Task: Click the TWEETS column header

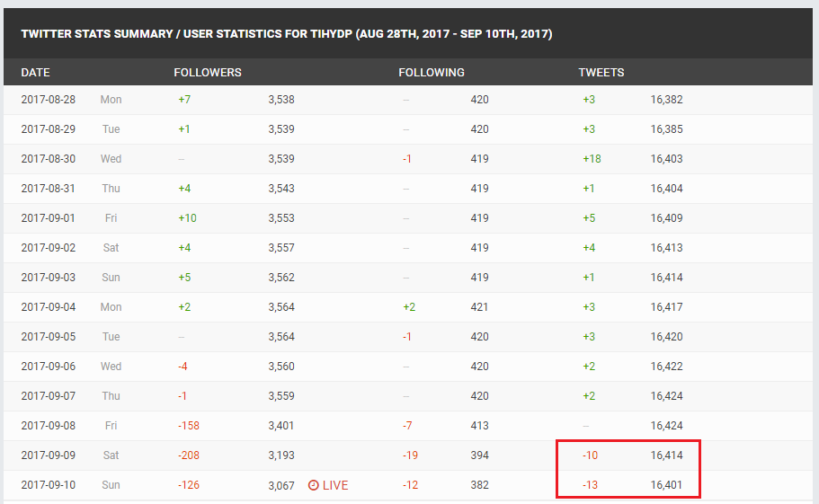Action: coord(601,73)
